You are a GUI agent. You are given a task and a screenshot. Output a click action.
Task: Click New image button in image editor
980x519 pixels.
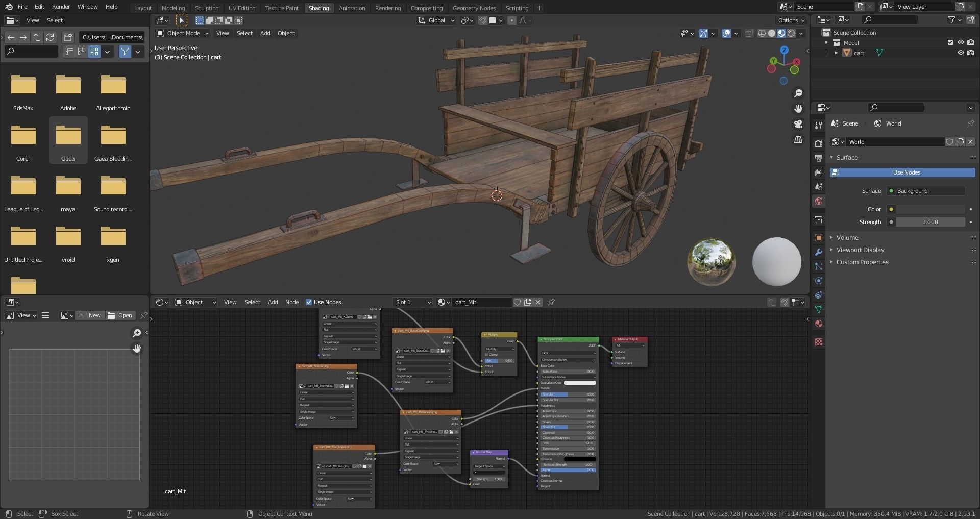tap(89, 315)
